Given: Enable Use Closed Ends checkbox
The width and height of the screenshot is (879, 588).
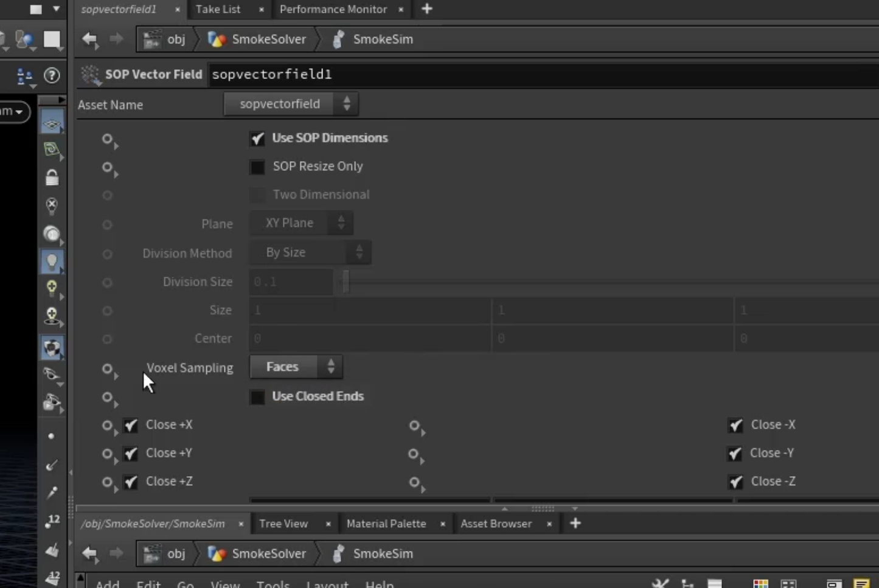Looking at the screenshot, I should [257, 397].
